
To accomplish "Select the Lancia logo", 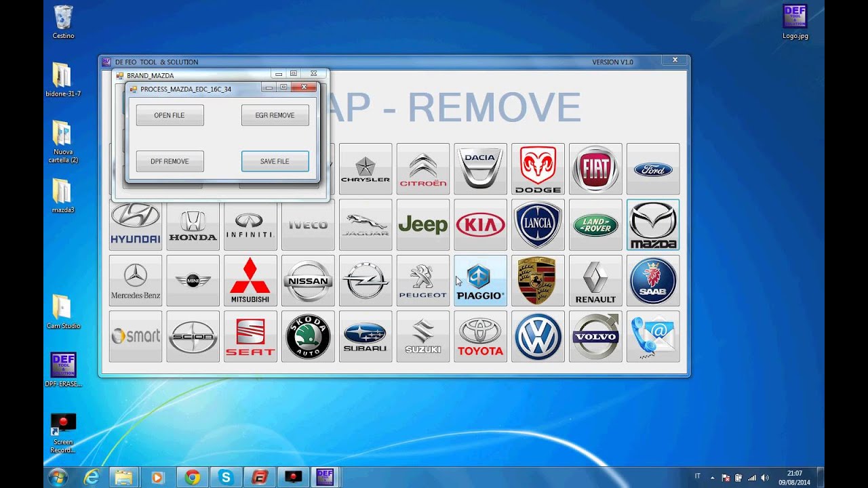I will click(x=538, y=225).
